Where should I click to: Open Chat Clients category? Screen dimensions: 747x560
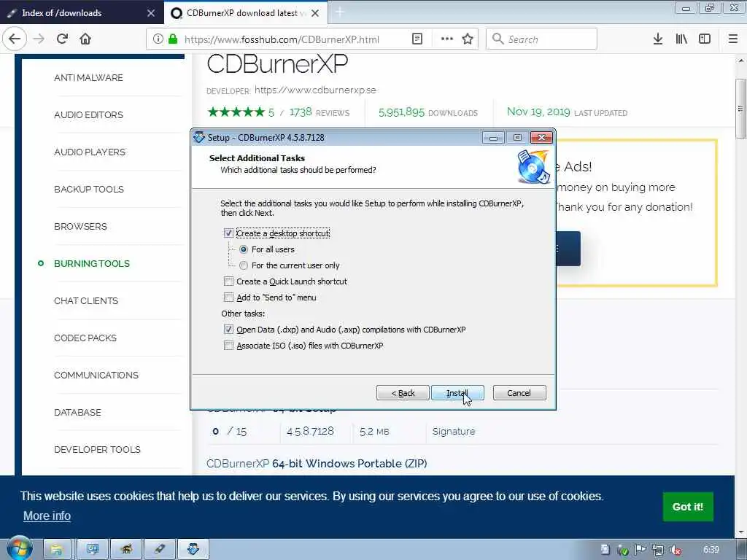(86, 300)
